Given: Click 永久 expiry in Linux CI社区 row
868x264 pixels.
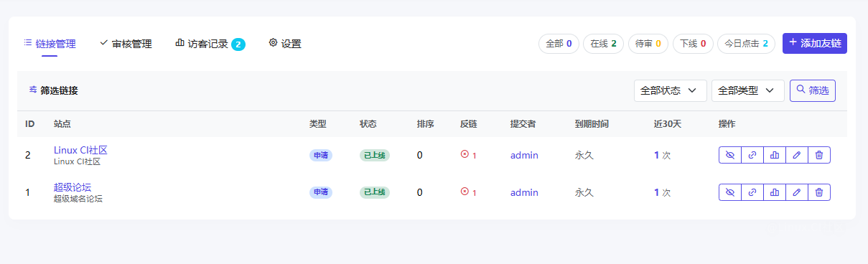Looking at the screenshot, I should pyautogui.click(x=584, y=155).
